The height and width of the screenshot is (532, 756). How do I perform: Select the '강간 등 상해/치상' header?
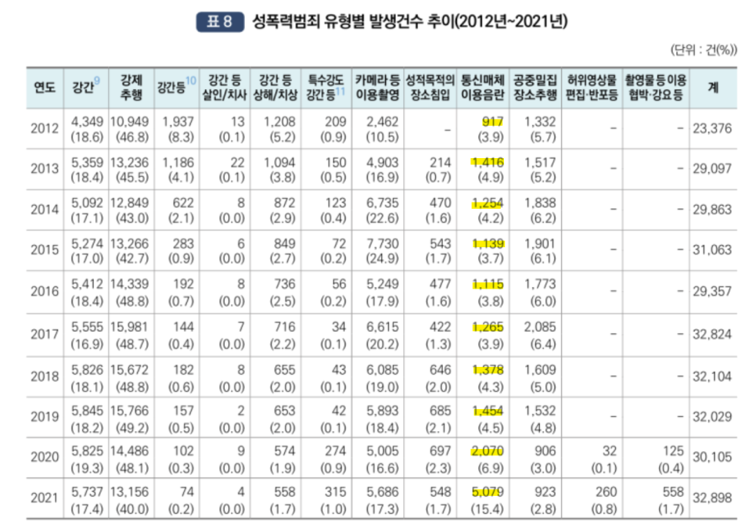click(x=275, y=87)
